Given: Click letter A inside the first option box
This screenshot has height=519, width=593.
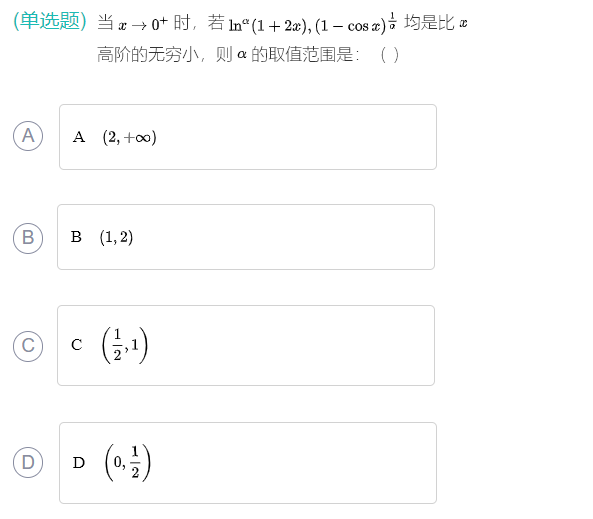Looking at the screenshot, I should [x=79, y=137].
